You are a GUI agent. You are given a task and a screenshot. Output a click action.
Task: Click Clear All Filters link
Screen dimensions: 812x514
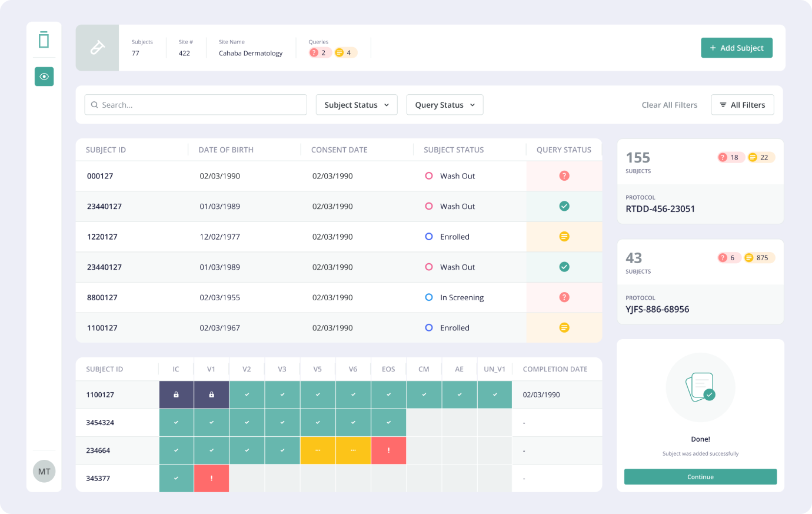(669, 105)
